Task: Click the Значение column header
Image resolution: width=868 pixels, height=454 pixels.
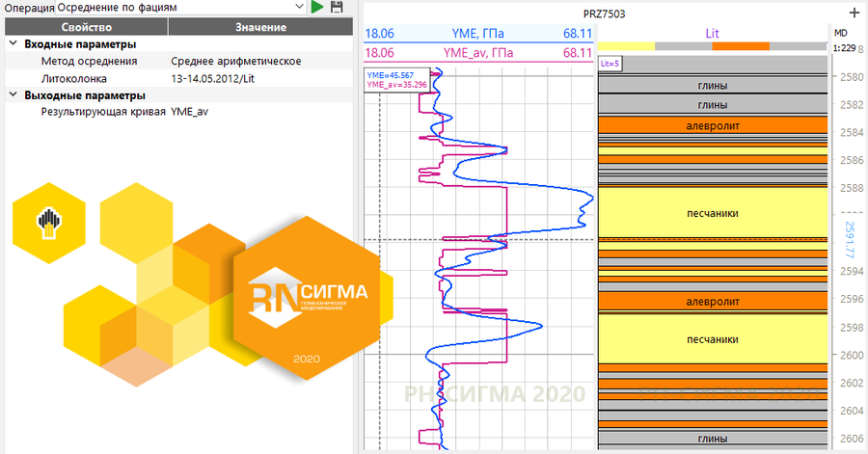Action: [260, 28]
